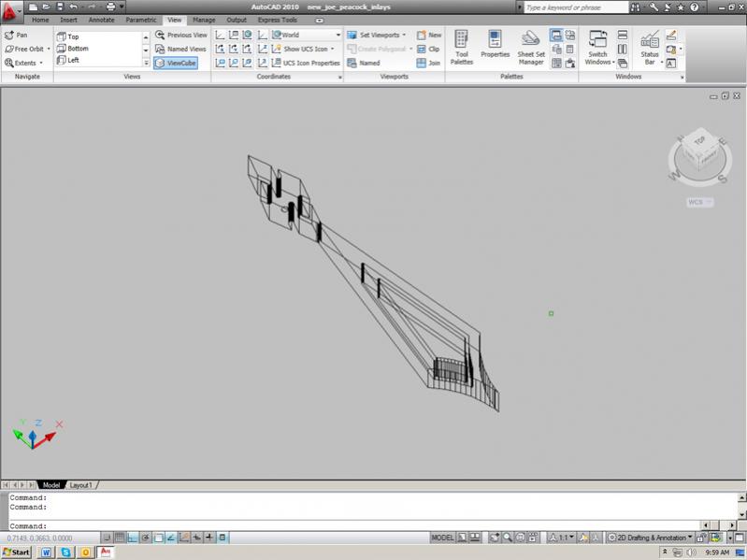Open the Properties palette
Viewport: 747px width, 560px height.
tap(495, 44)
